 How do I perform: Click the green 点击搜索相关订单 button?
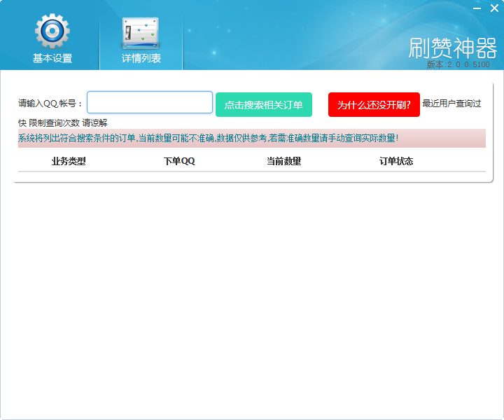(264, 105)
